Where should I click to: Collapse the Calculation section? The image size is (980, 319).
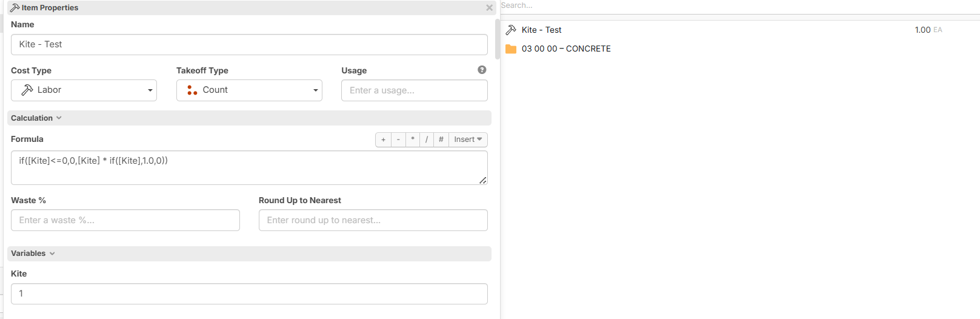(36, 118)
